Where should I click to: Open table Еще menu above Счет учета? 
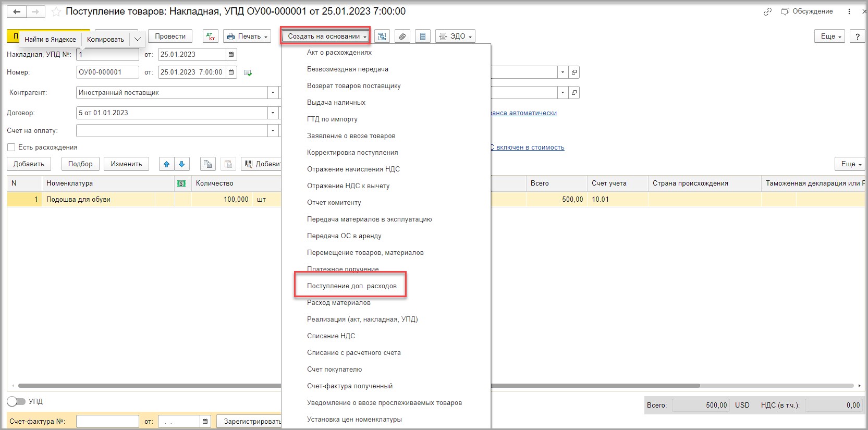tap(850, 164)
